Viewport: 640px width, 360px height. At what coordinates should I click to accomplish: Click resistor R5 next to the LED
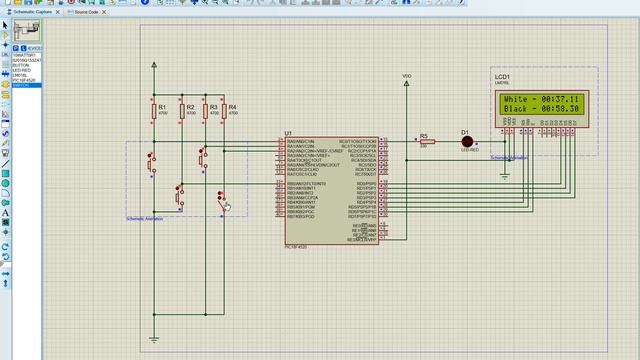click(427, 142)
